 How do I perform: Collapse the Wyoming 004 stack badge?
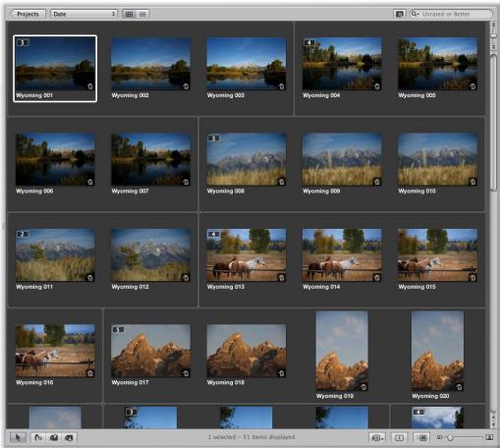coord(309,42)
